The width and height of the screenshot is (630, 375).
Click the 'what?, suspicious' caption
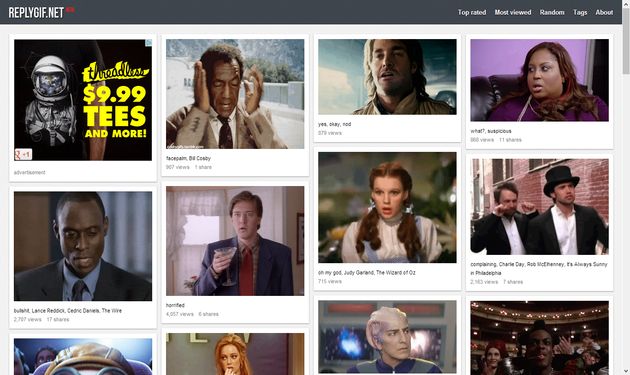[491, 131]
